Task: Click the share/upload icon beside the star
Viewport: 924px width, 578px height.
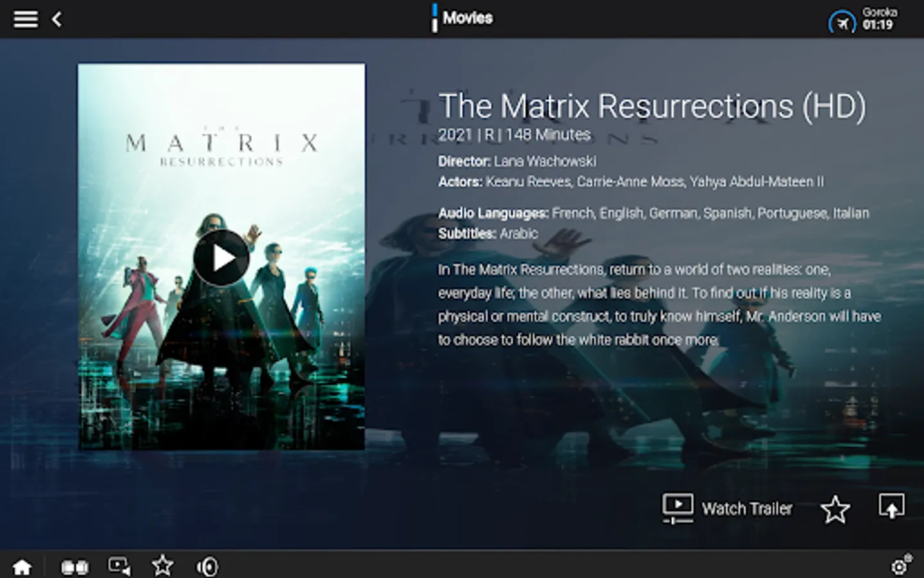Action: point(891,506)
